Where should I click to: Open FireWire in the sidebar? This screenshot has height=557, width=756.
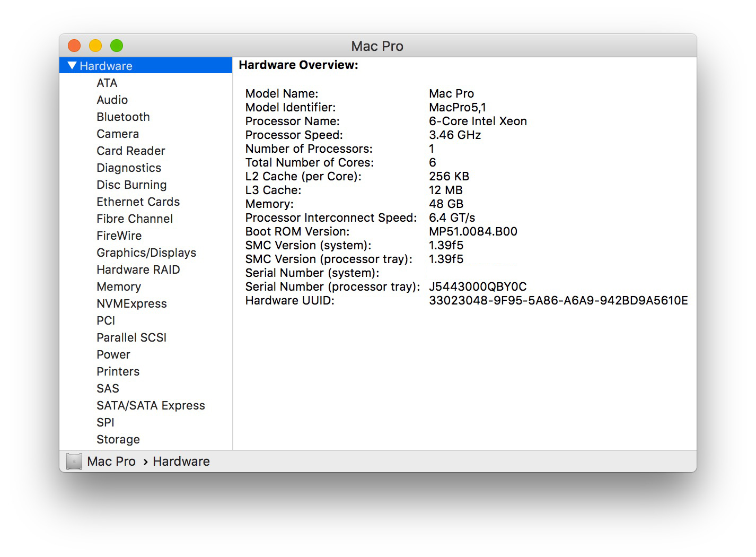click(x=119, y=236)
